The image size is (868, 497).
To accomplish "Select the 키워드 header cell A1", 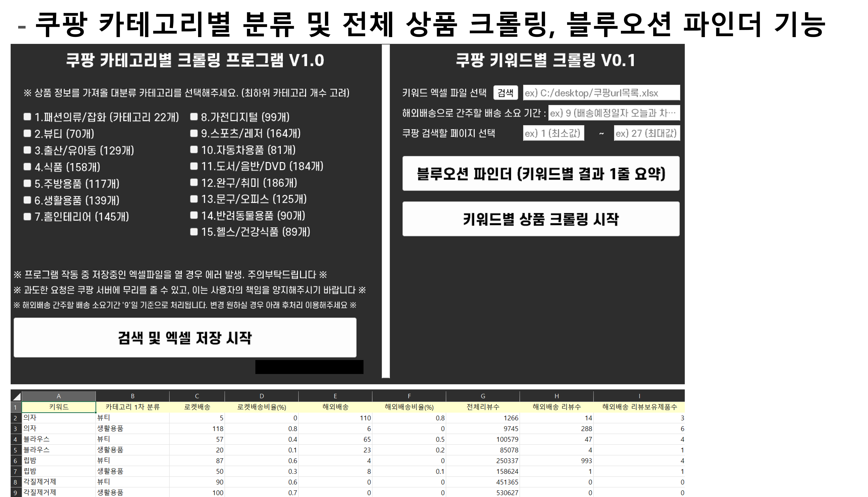I will pos(59,407).
